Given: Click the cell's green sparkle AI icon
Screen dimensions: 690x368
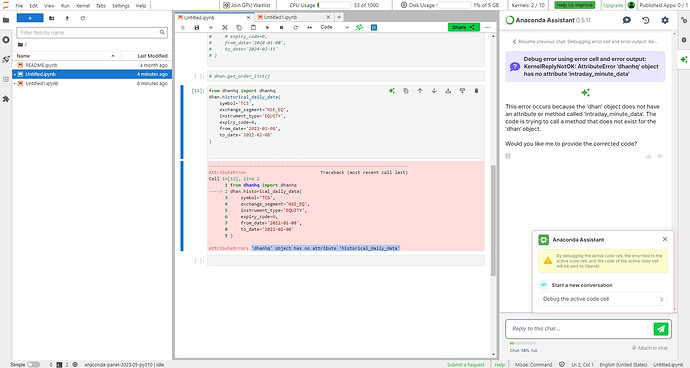Looking at the screenshot, I should 392,91.
